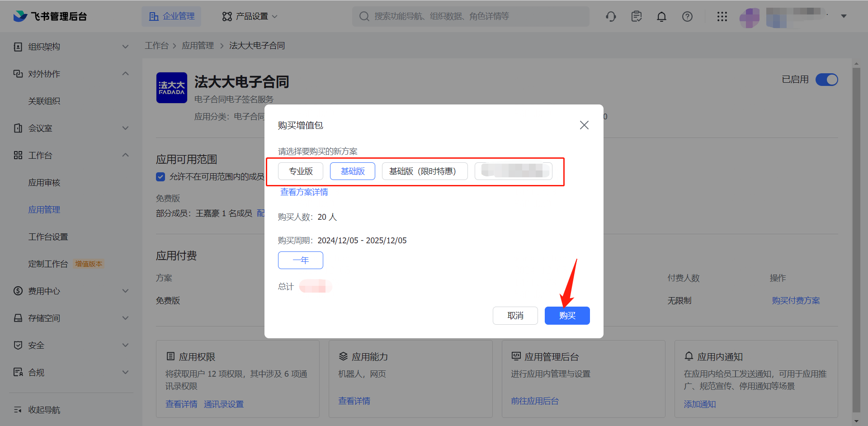This screenshot has width=868, height=426.
Task: Close the 购买增值包 dialog
Action: click(584, 125)
